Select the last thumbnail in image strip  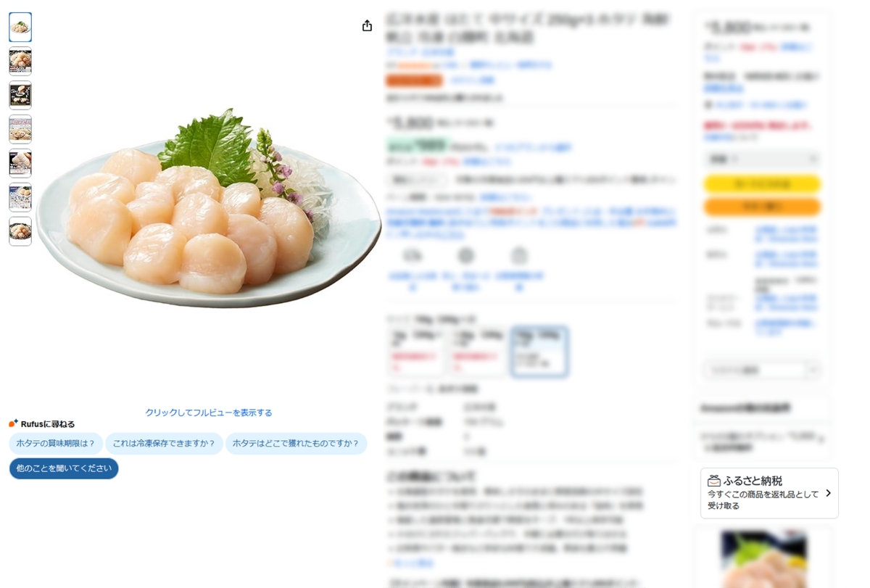click(x=20, y=231)
